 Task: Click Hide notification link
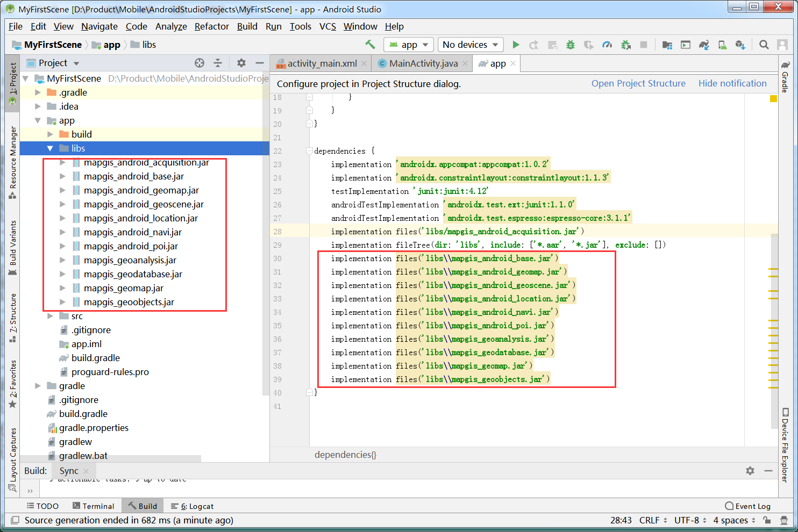click(x=732, y=83)
